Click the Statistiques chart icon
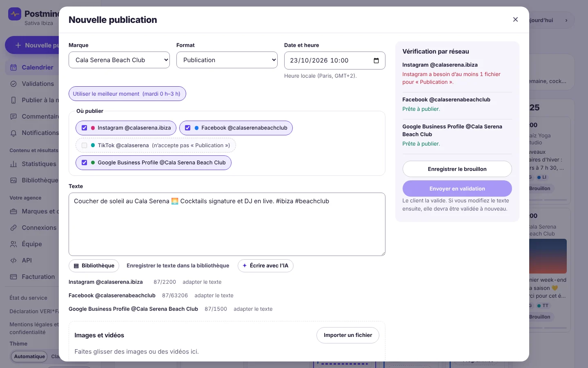588x368 pixels. coord(13,164)
